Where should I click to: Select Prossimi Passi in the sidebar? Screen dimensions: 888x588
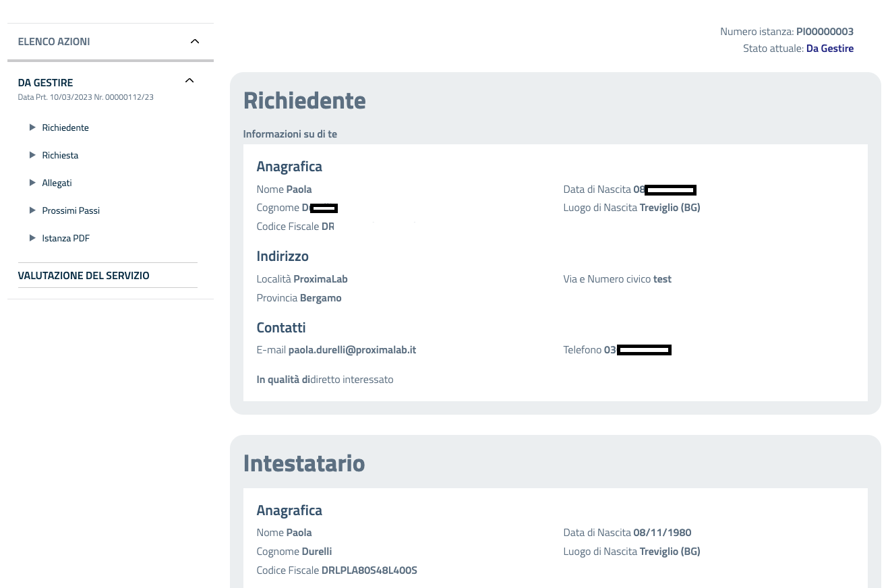pos(71,210)
